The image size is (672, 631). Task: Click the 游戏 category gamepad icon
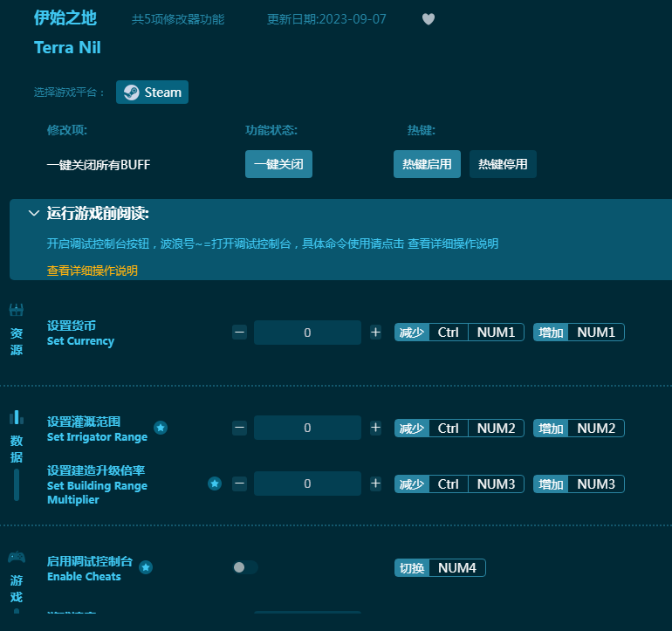[17, 558]
